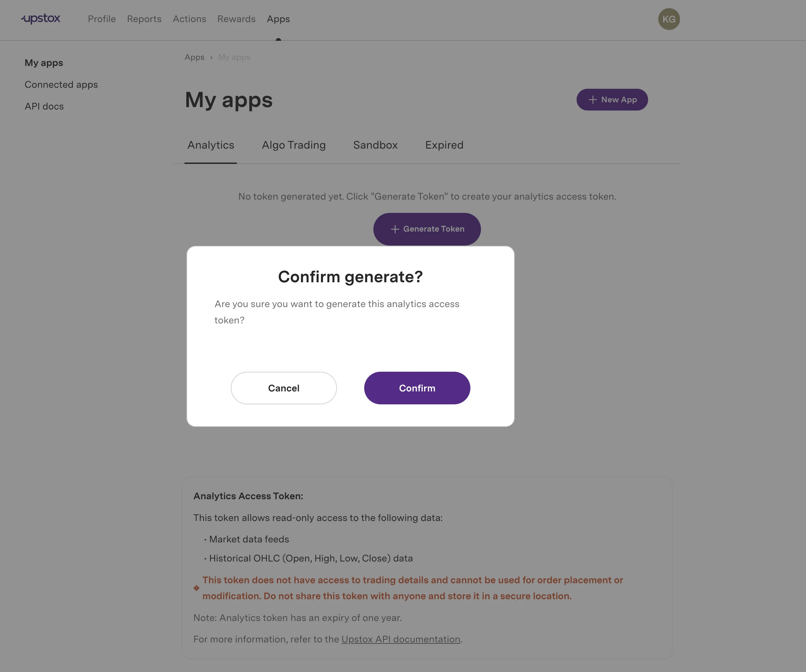Open the Profile menu item
The image size is (806, 672).
tap(102, 19)
